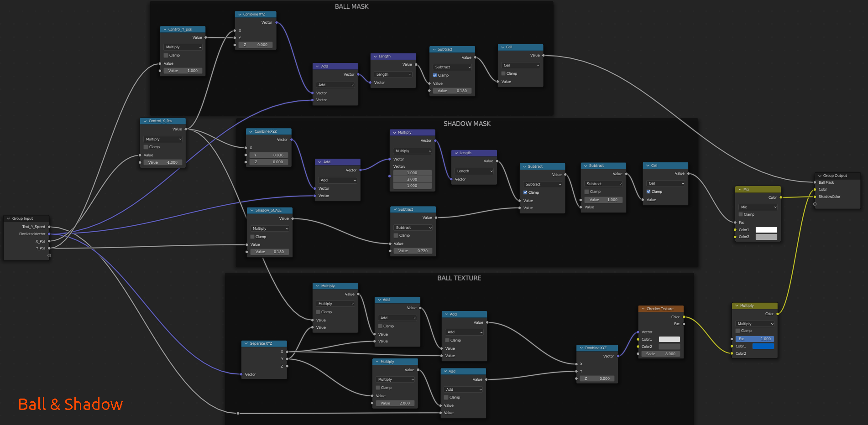The height and width of the screenshot is (425, 868).
Task: Click the PixellatedVector output socket on Group Input
Action: pyautogui.click(x=49, y=234)
